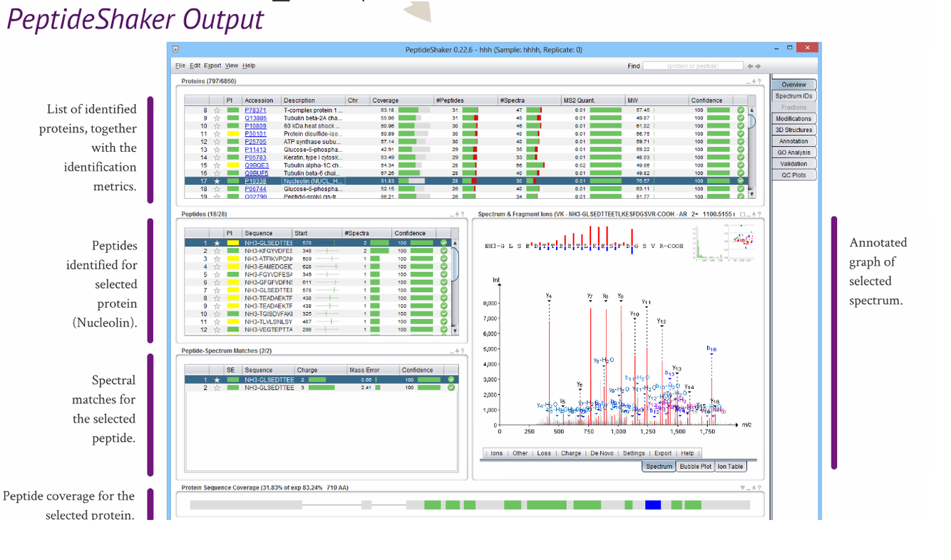Open accession link P19338
This screenshot has height=560, width=951.
pos(255,181)
